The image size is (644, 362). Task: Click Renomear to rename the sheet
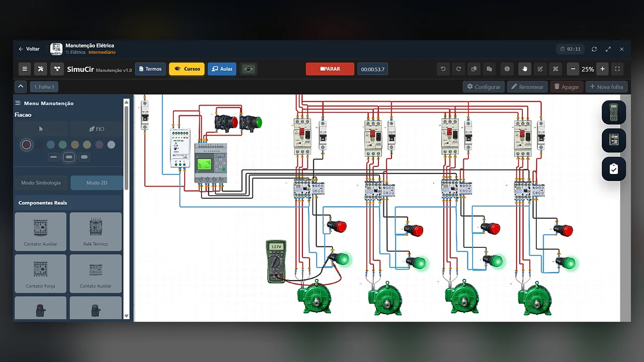point(527,87)
